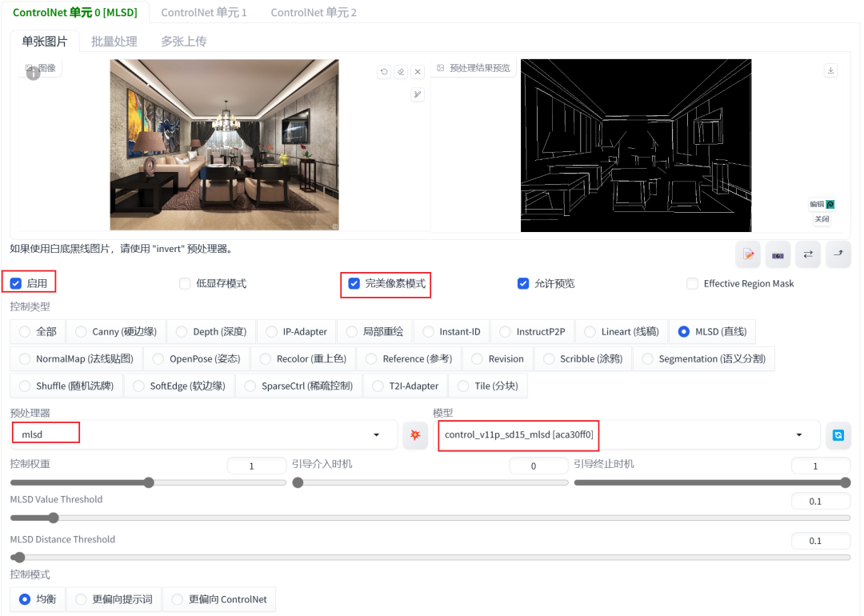The height and width of the screenshot is (616, 864).
Task: Select the InstructP2P control type
Action: pos(532,332)
